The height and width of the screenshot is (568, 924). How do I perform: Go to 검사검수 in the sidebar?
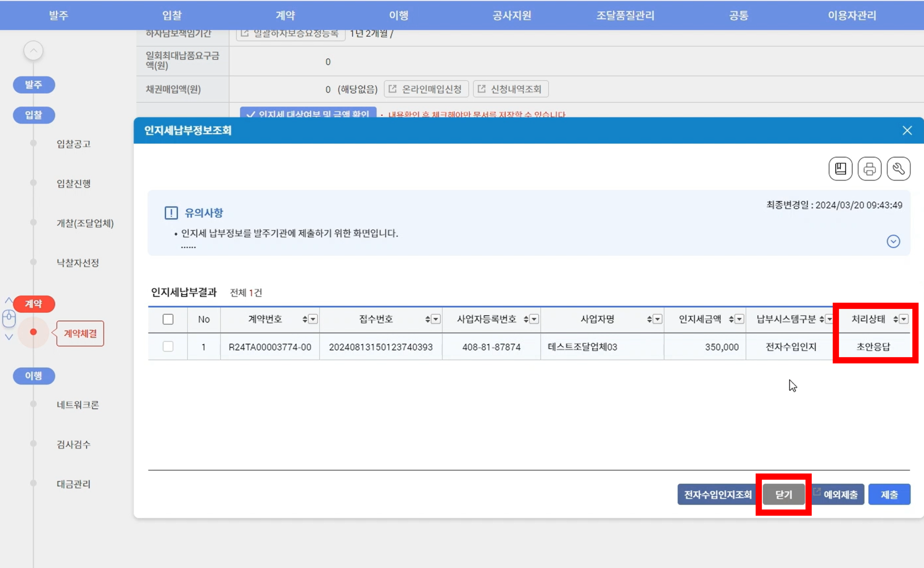(x=74, y=445)
